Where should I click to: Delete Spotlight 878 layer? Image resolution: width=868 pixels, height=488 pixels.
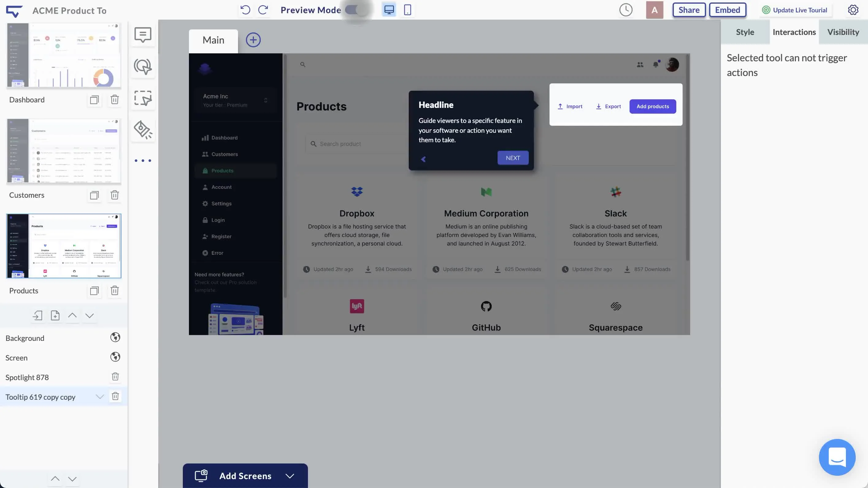tap(115, 377)
